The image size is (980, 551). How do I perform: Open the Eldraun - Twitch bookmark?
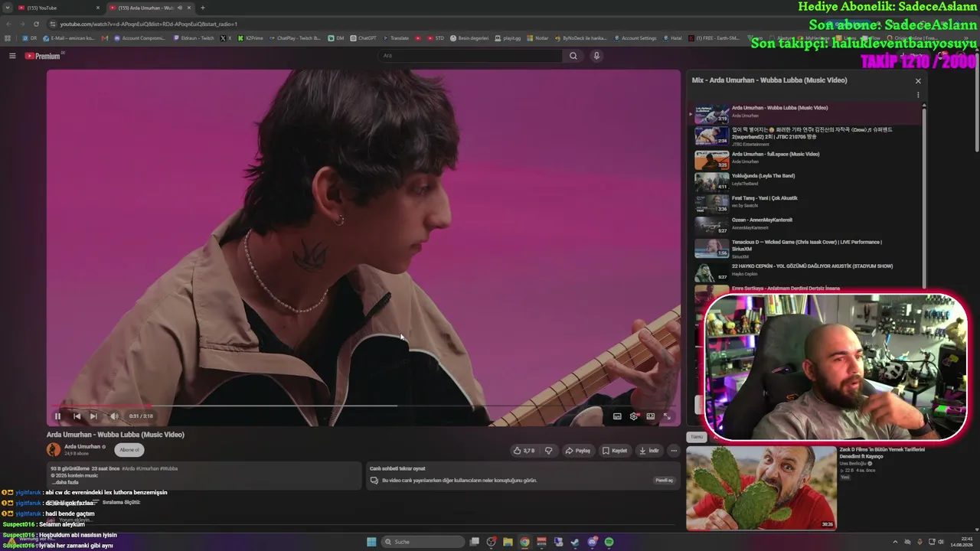tap(194, 37)
